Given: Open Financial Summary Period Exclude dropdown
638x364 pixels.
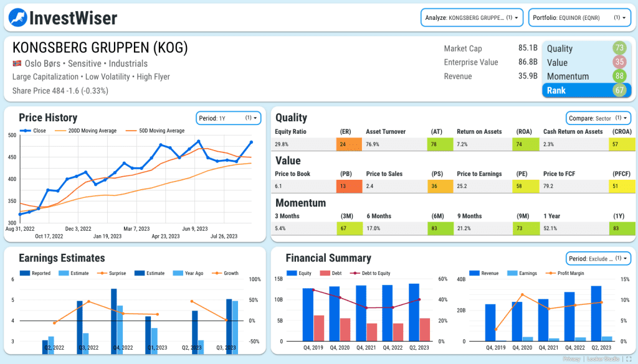Looking at the screenshot, I should pos(598,258).
